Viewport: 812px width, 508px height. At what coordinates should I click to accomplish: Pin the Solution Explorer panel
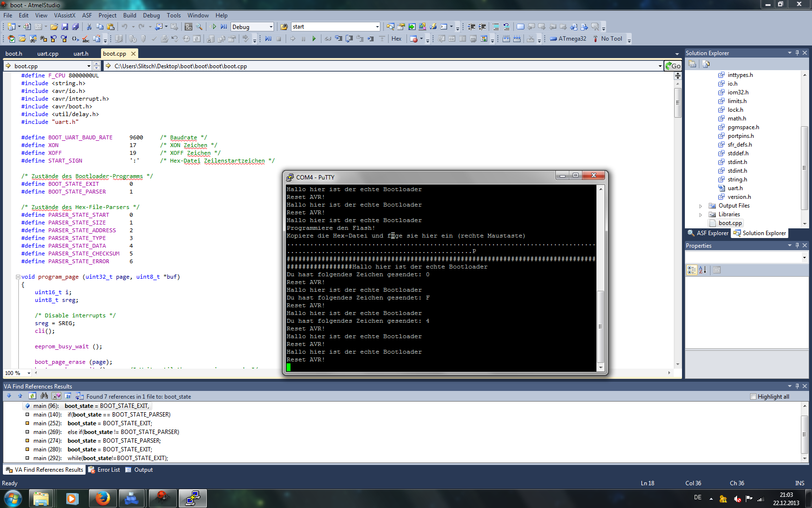point(797,53)
